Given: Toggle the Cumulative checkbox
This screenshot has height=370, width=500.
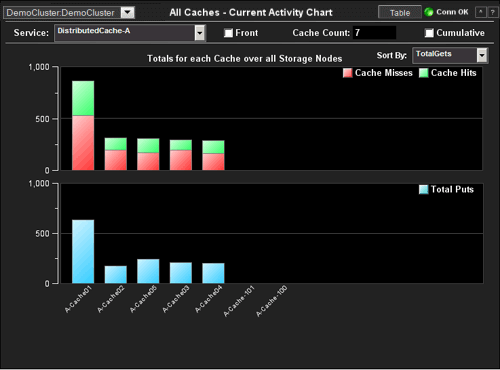Looking at the screenshot, I should pos(429,33).
